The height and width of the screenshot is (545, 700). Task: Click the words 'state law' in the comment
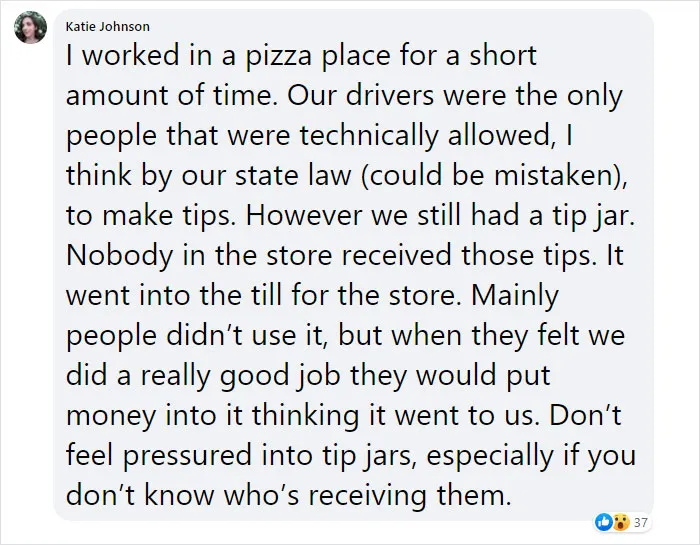pyautogui.click(x=293, y=175)
